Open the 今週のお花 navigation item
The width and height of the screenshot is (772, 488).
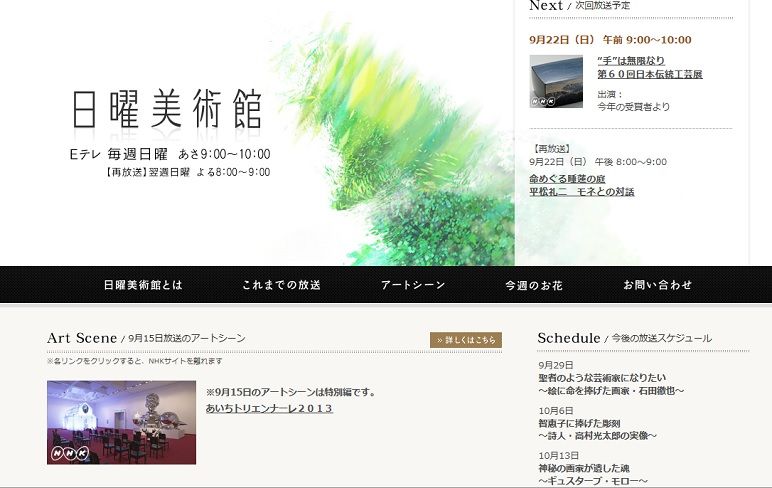pos(534,285)
